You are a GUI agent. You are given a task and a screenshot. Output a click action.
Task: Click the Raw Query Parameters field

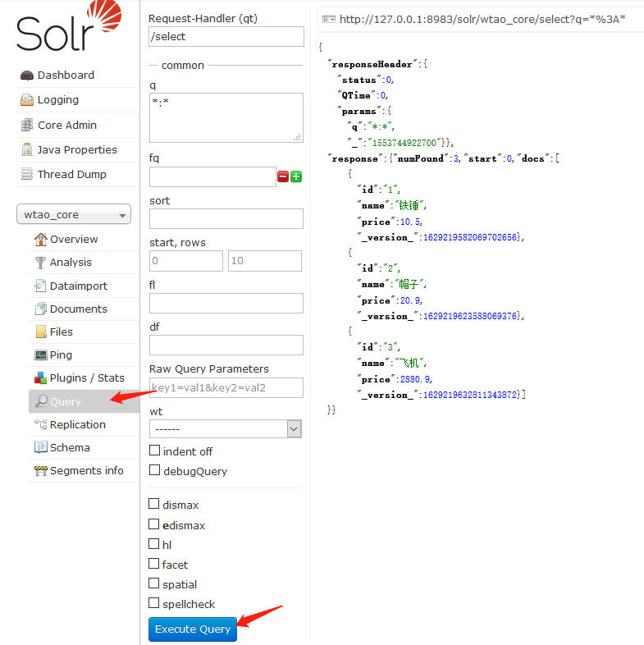coord(226,388)
